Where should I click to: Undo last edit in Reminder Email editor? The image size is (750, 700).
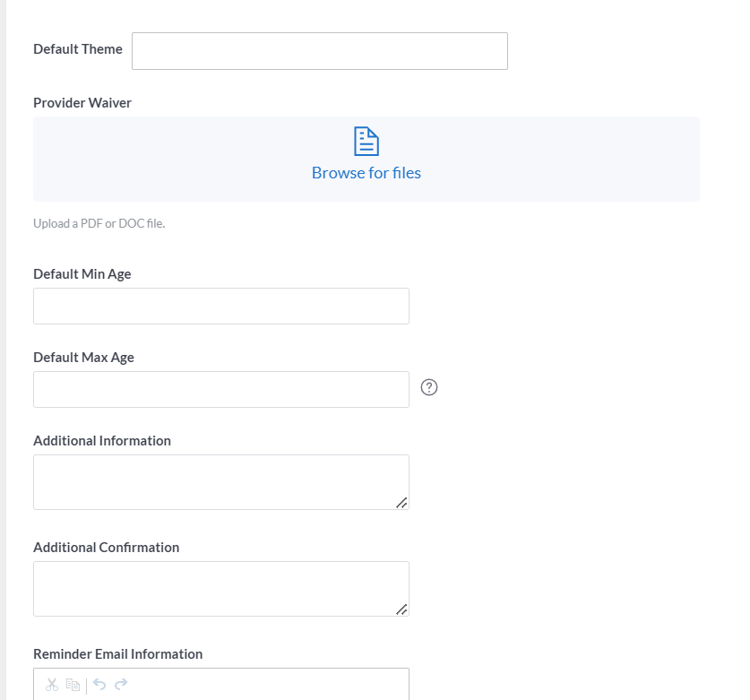[99, 684]
